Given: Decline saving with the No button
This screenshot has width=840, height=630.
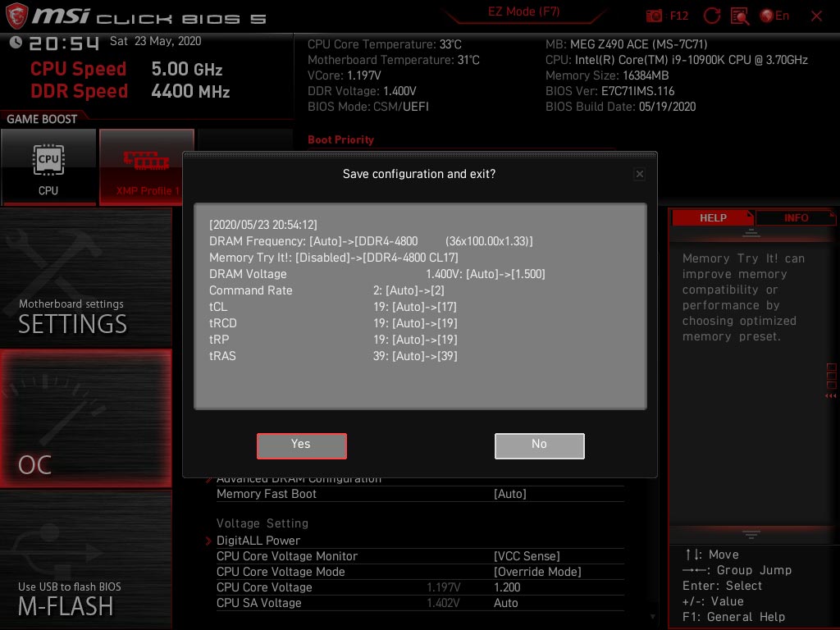Looking at the screenshot, I should (540, 445).
